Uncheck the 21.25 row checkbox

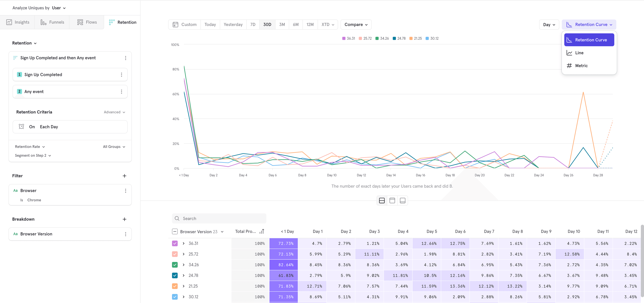click(x=175, y=286)
